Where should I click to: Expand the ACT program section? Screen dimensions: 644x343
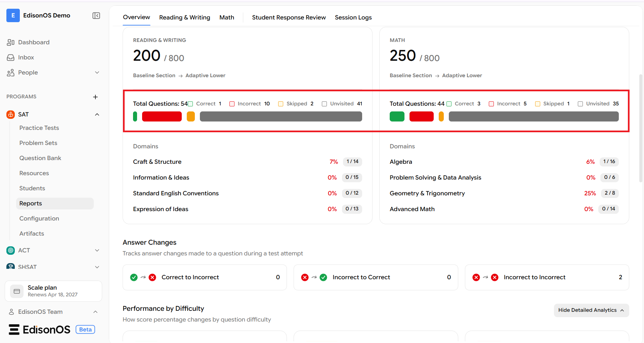tap(97, 250)
